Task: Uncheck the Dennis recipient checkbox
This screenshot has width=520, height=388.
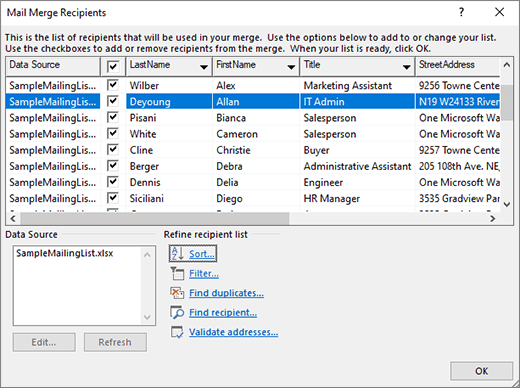Action: coord(113,182)
